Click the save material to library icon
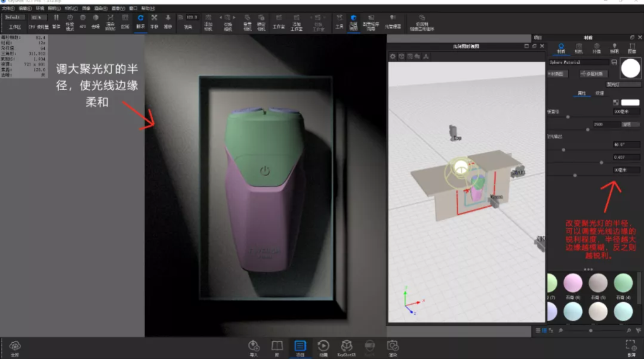 [614, 62]
